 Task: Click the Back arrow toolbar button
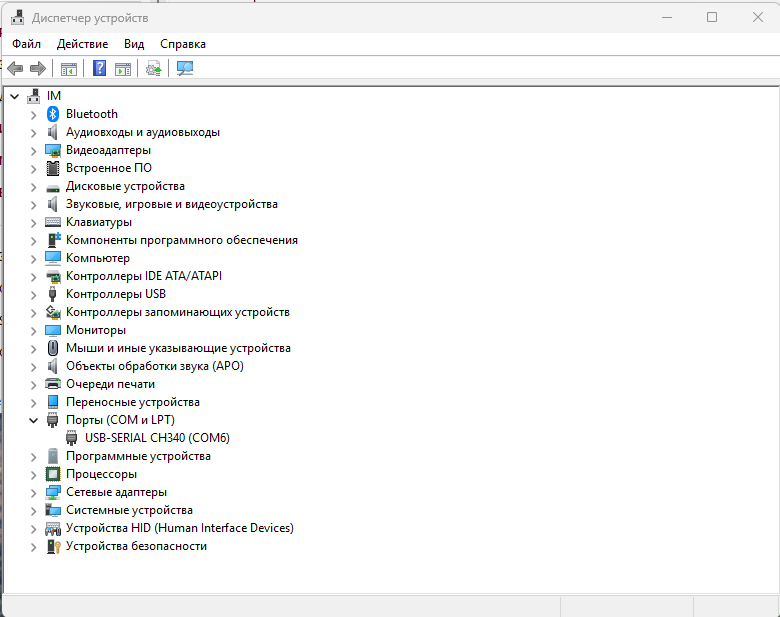(x=15, y=68)
